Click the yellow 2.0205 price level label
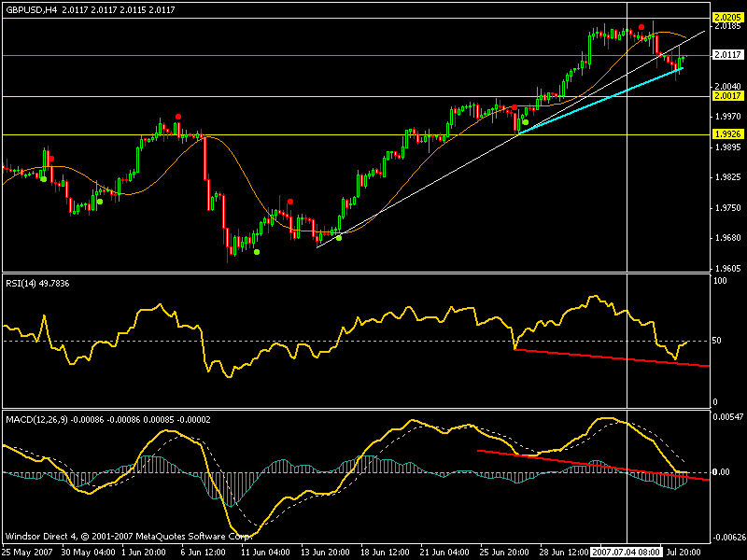The image size is (747, 560). coord(727,18)
